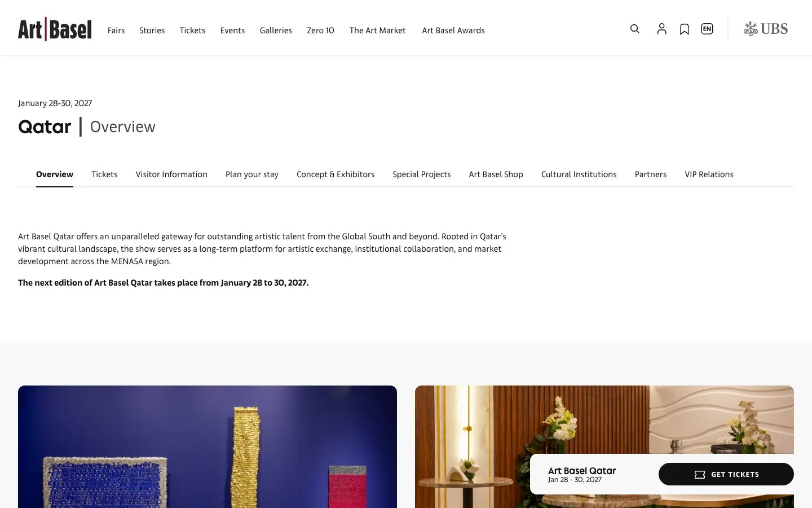Open the Stories menu item
The height and width of the screenshot is (508, 812).
coord(152,30)
